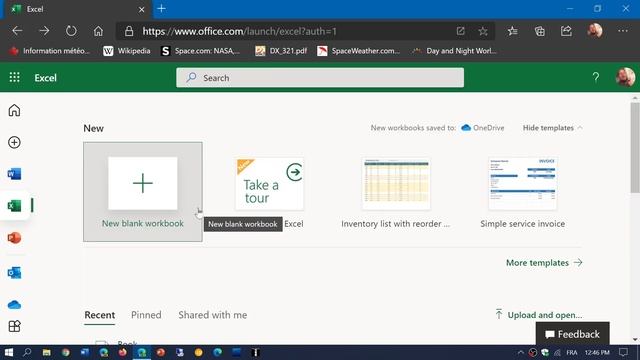The image size is (640, 360).
Task: Click the Excel title in header
Action: coord(45,78)
